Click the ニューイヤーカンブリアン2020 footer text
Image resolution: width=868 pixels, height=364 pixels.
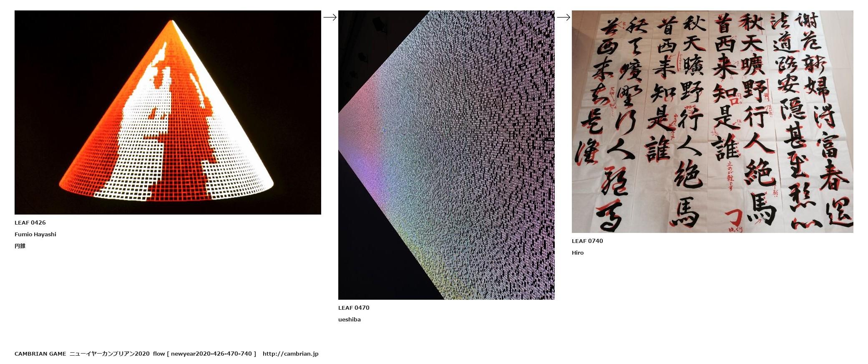point(109,354)
